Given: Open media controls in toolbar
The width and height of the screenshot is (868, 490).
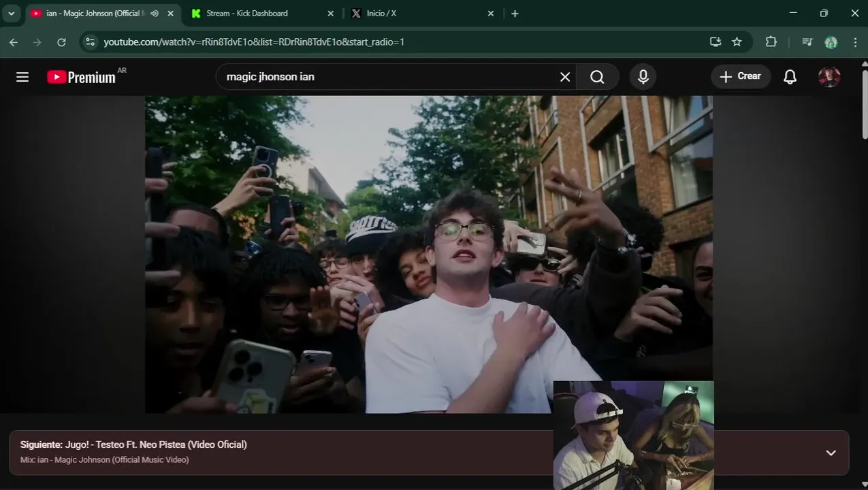Looking at the screenshot, I should pos(807,42).
